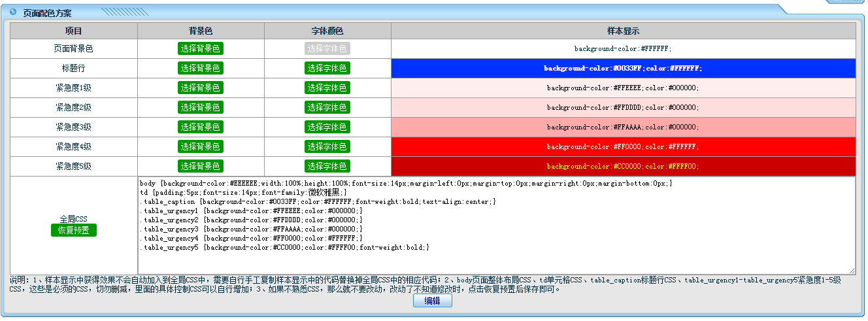Screen dimensions: 868x321
Task: Choose background color for 紧急度3级
Action: (201, 127)
